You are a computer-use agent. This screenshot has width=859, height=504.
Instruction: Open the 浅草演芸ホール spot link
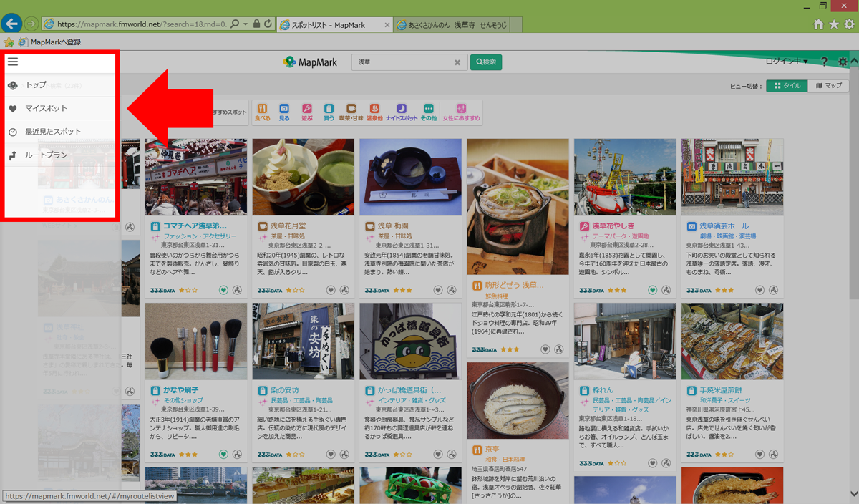(x=723, y=226)
